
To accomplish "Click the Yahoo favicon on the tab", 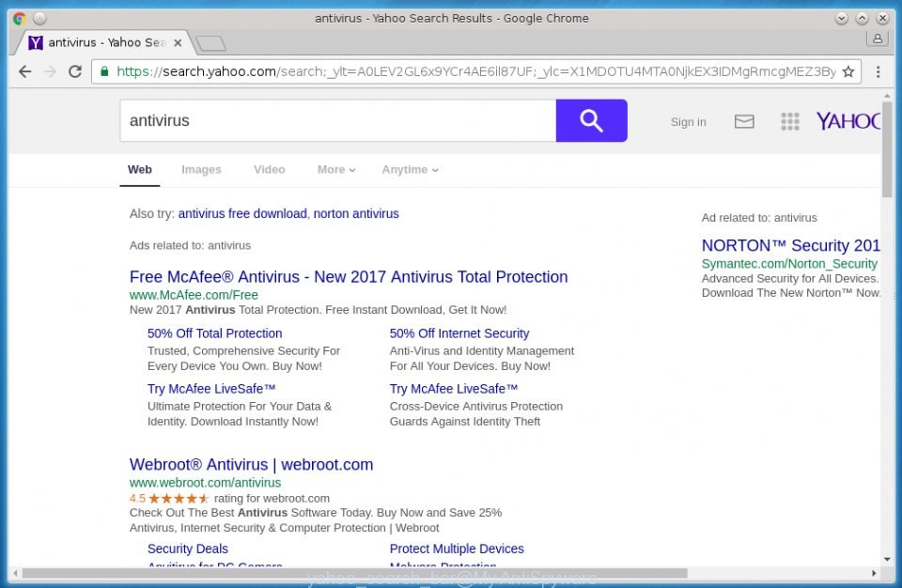I will click(x=36, y=42).
